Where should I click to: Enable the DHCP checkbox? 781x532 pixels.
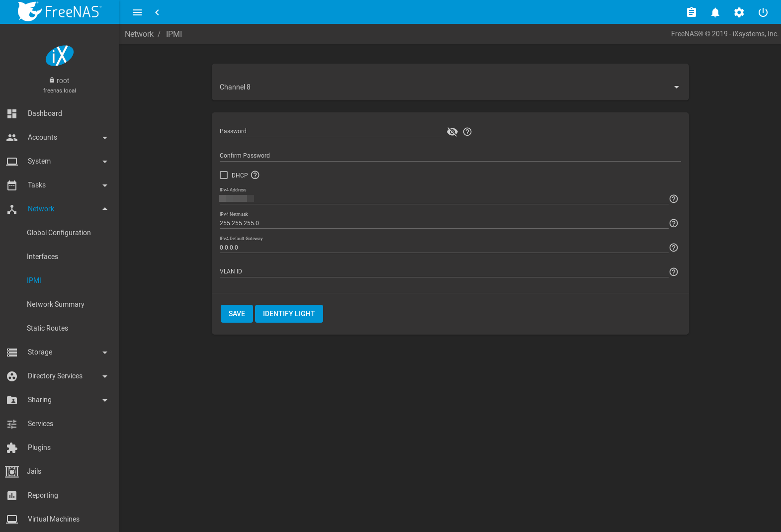(224, 175)
